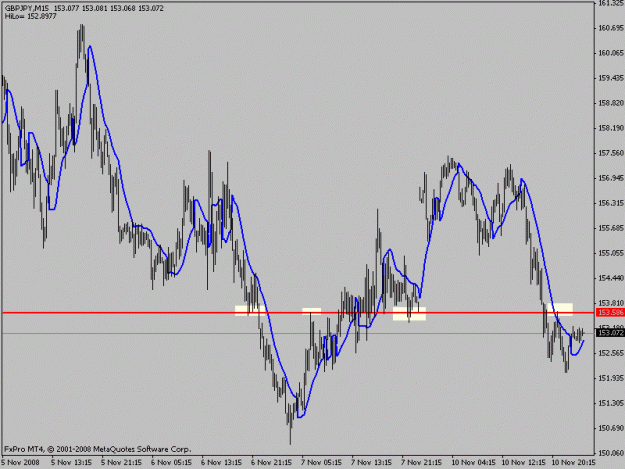Click the 7 Nov 21:15 time axis label
The height and width of the screenshot is (469, 625).
pos(421,463)
